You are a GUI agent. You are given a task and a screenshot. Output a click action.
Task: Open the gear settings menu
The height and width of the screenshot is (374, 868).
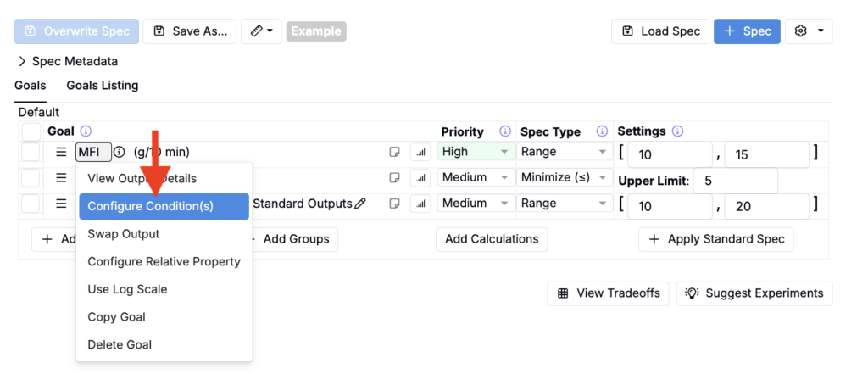pos(809,31)
